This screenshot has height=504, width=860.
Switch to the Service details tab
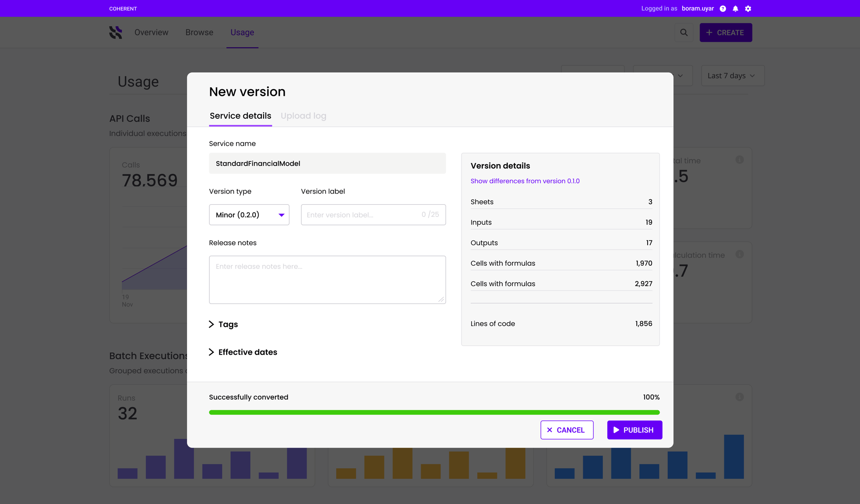point(239,116)
